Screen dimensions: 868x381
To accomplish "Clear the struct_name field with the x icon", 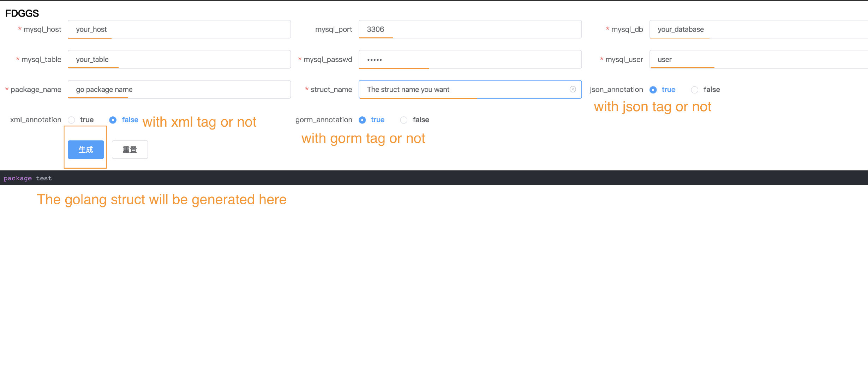I will (573, 89).
